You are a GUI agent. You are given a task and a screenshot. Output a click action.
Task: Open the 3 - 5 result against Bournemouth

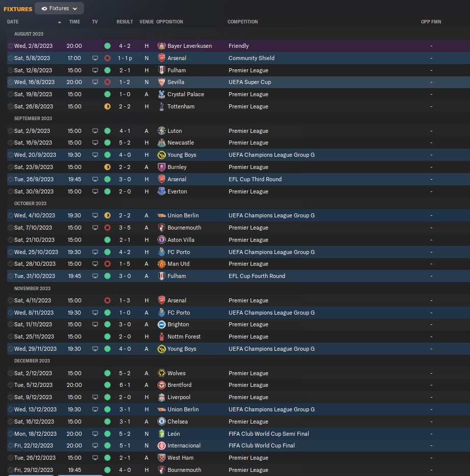[x=124, y=228]
